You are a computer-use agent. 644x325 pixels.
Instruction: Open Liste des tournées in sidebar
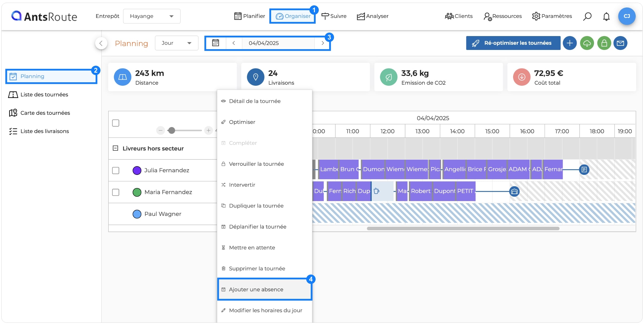click(x=38, y=95)
